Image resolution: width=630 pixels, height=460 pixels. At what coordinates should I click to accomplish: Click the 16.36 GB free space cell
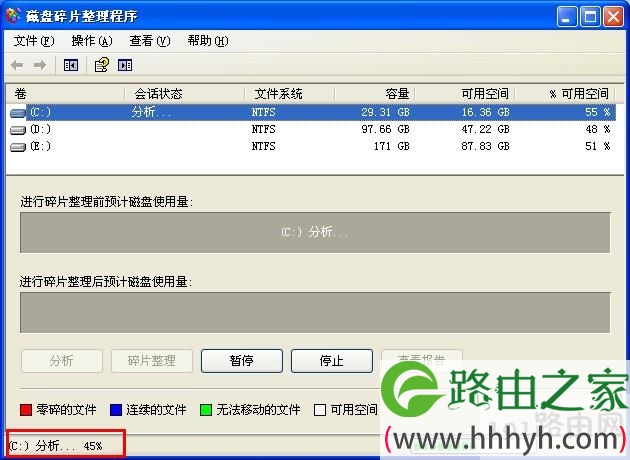pos(485,112)
